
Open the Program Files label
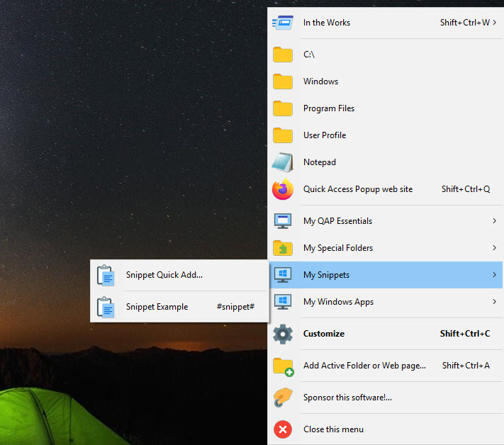[328, 108]
